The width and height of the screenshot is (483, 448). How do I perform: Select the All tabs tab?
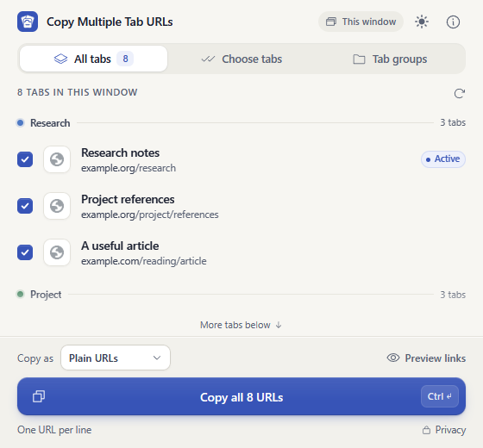[x=94, y=59]
